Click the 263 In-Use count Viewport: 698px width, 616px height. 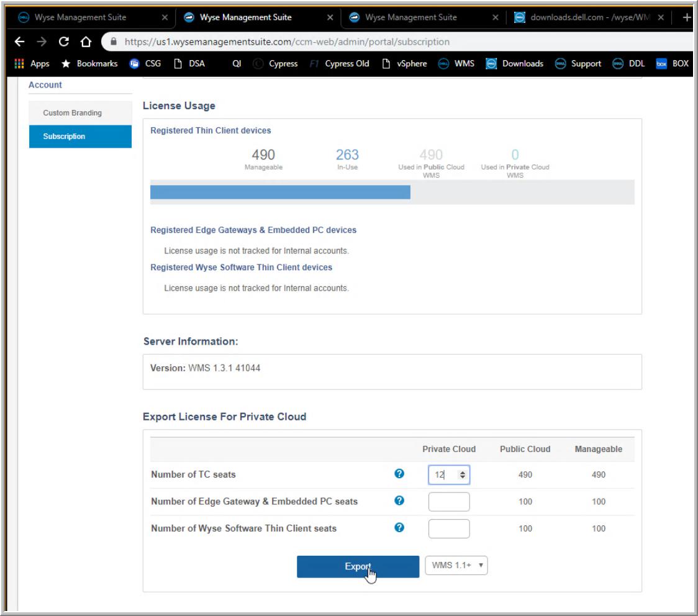tap(347, 155)
